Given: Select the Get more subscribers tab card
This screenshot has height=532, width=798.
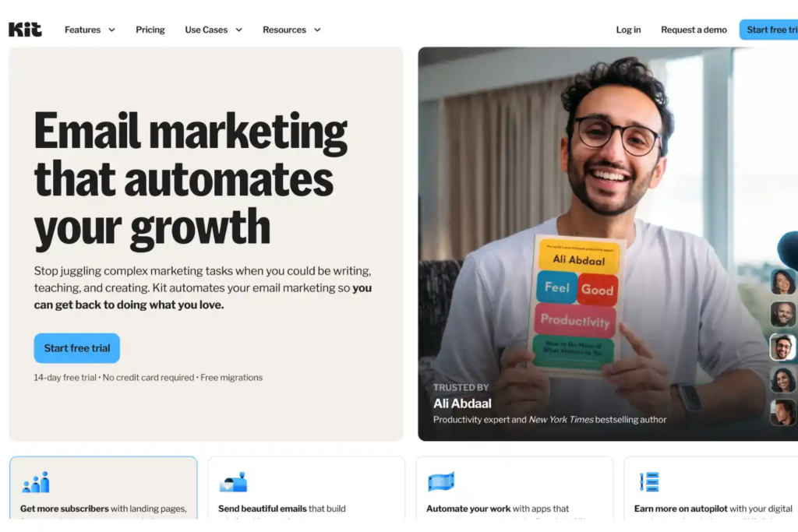Looking at the screenshot, I should 104,488.
